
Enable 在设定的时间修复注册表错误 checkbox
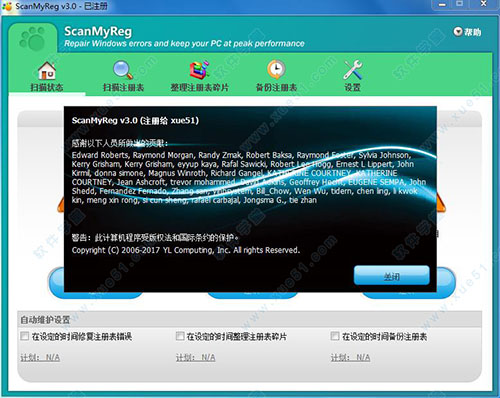click(x=25, y=336)
